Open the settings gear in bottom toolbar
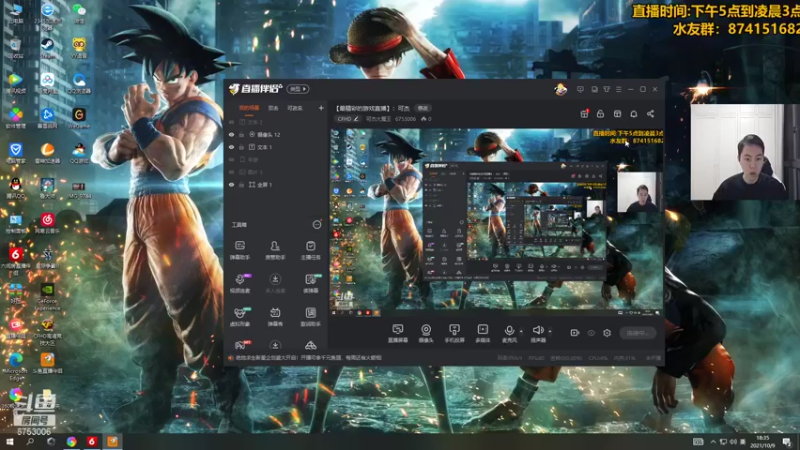Image resolution: width=800 pixels, height=450 pixels. pyautogui.click(x=607, y=333)
